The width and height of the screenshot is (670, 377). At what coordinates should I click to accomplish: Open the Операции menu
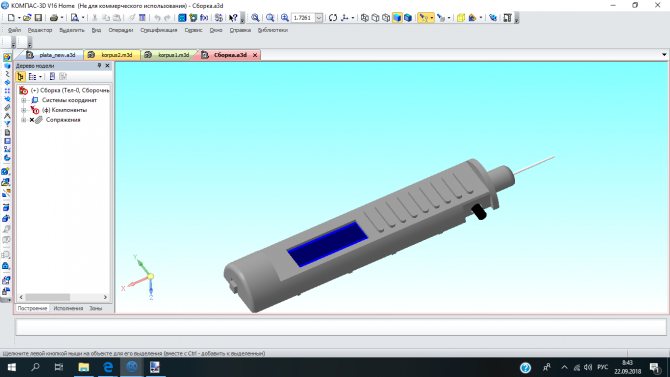click(x=120, y=30)
